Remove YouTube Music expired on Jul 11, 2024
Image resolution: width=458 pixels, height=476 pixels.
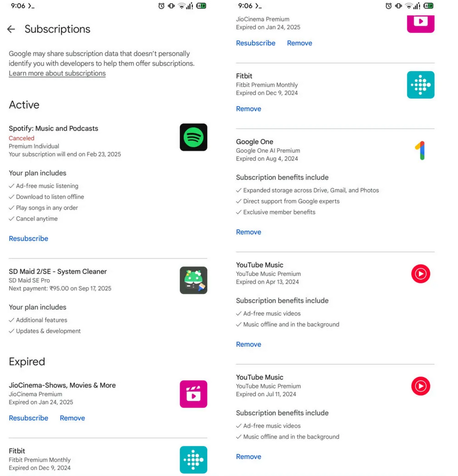[248, 456]
